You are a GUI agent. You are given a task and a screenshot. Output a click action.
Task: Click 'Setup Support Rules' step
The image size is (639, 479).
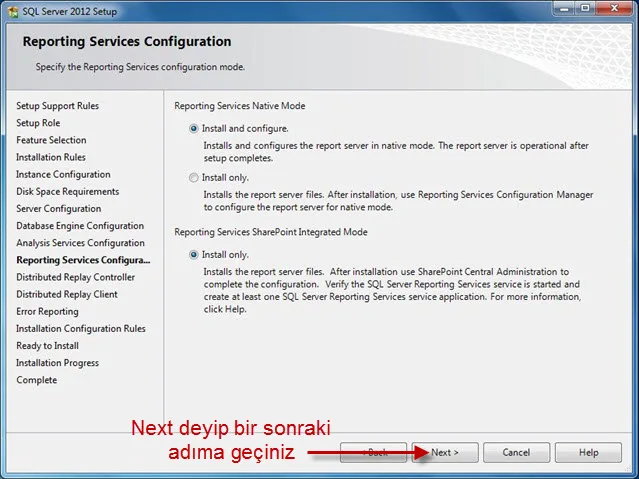tap(57, 106)
